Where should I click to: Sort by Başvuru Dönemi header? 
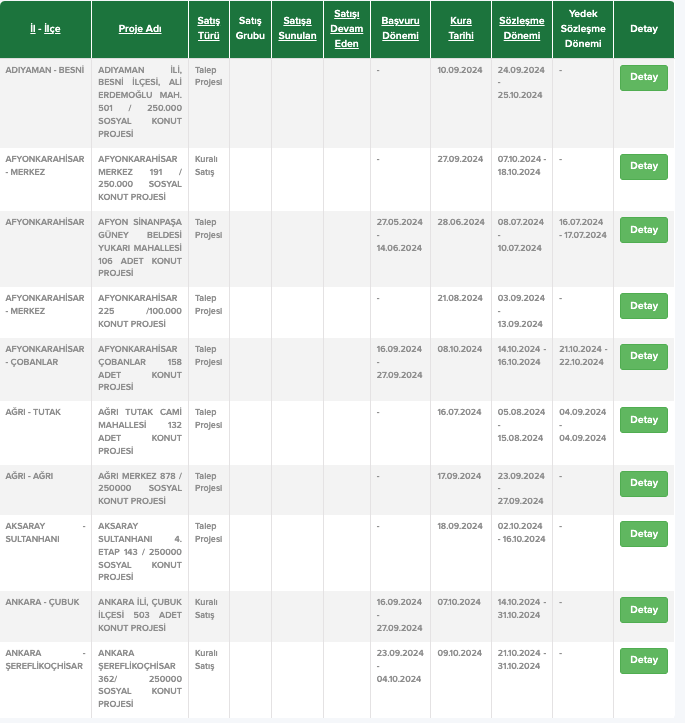[x=400, y=28]
